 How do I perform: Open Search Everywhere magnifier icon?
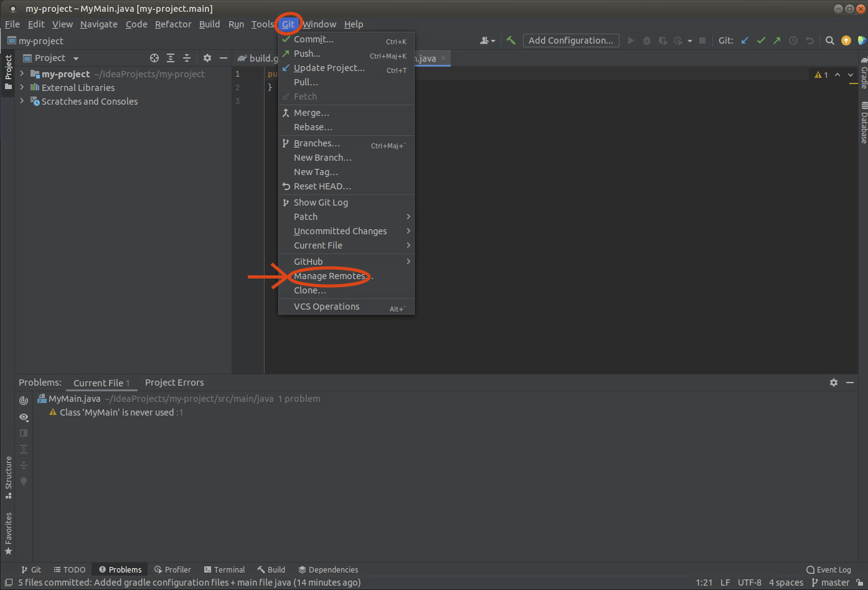coord(830,40)
